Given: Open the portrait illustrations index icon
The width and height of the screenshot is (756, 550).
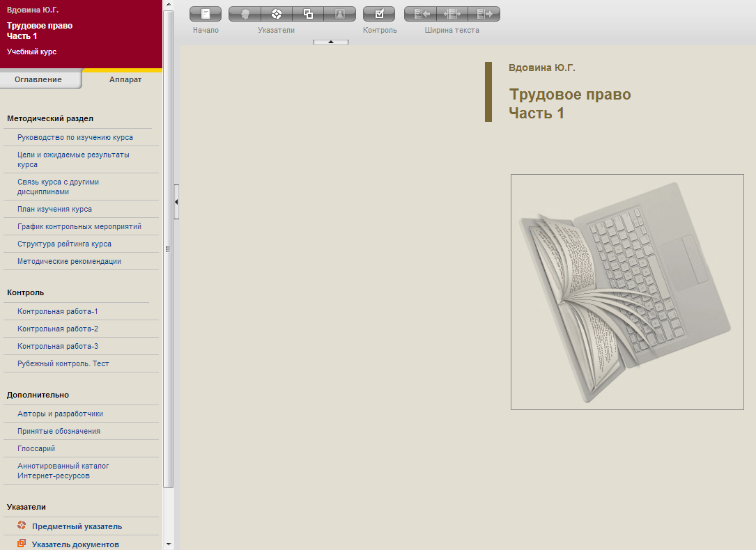Looking at the screenshot, I should point(340,14).
